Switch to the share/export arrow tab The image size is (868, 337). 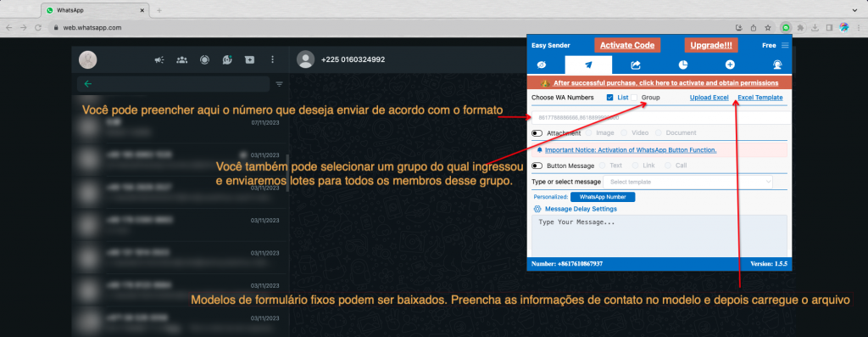coord(636,65)
